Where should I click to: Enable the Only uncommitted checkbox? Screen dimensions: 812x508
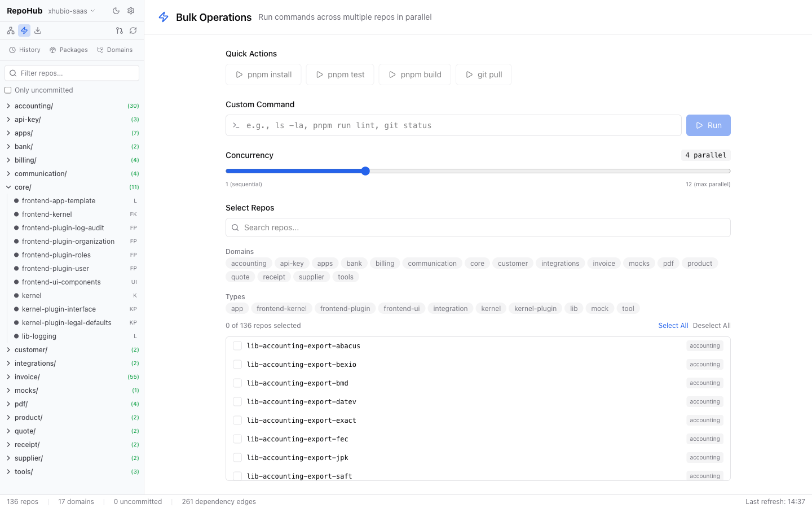(x=8, y=90)
